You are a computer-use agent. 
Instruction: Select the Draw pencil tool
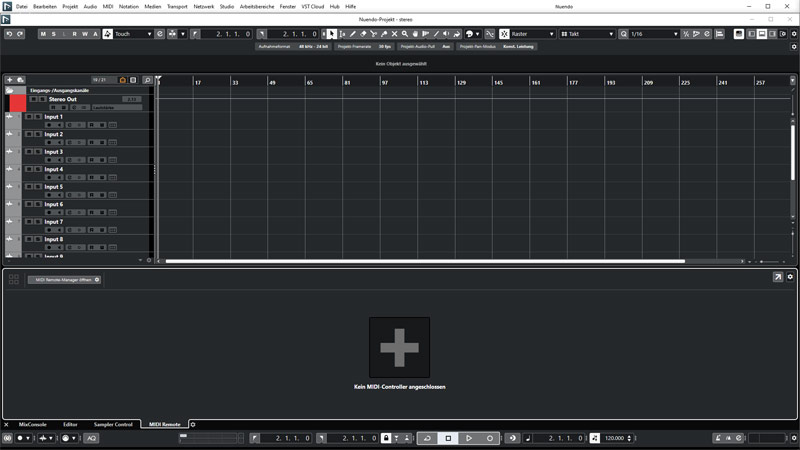pos(353,34)
